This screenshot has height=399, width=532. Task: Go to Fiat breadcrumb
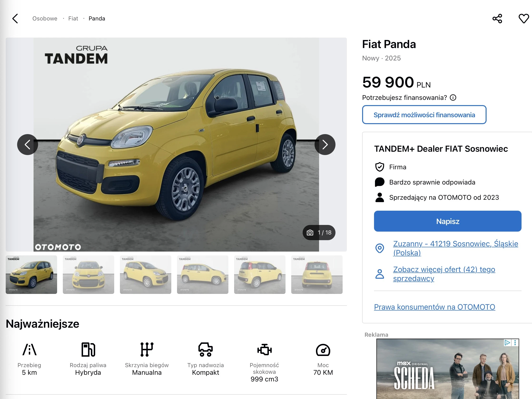[x=73, y=19]
